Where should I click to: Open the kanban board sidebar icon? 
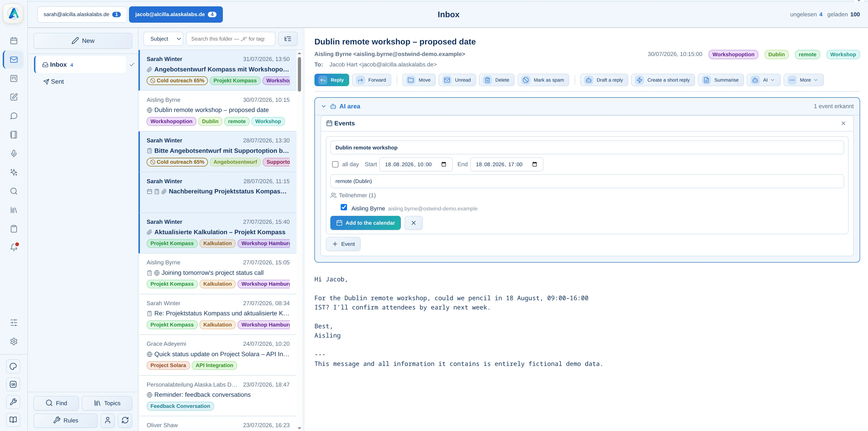14,78
